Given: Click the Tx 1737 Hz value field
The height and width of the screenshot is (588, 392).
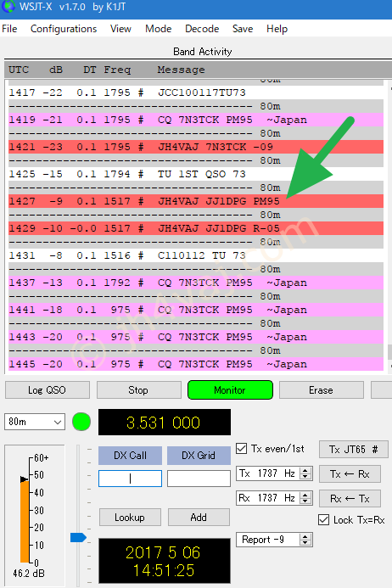Looking at the screenshot, I should click(x=269, y=473).
